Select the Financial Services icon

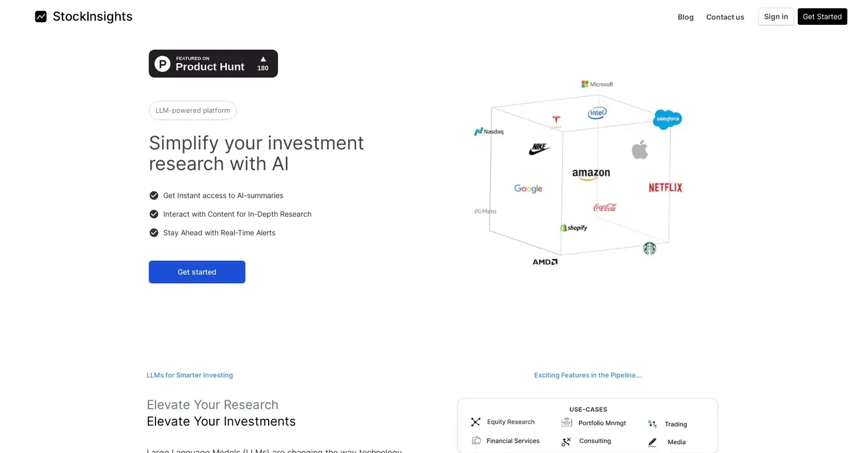476,440
